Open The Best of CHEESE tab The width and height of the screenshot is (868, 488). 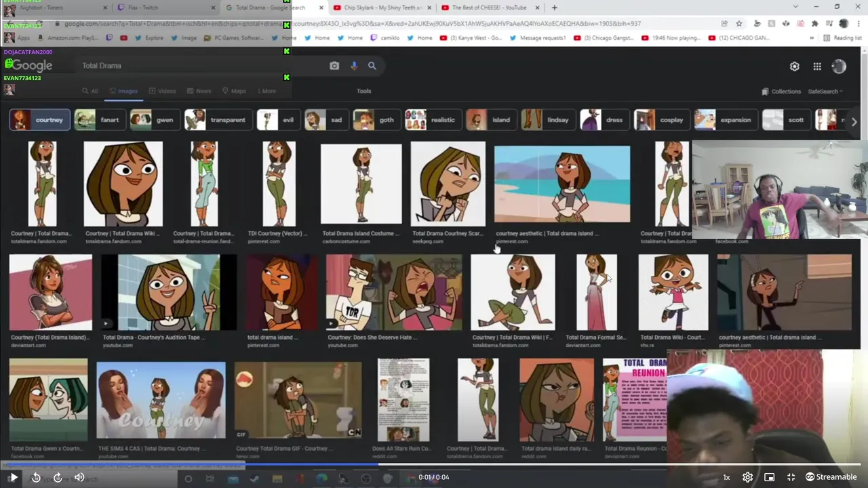coord(490,7)
